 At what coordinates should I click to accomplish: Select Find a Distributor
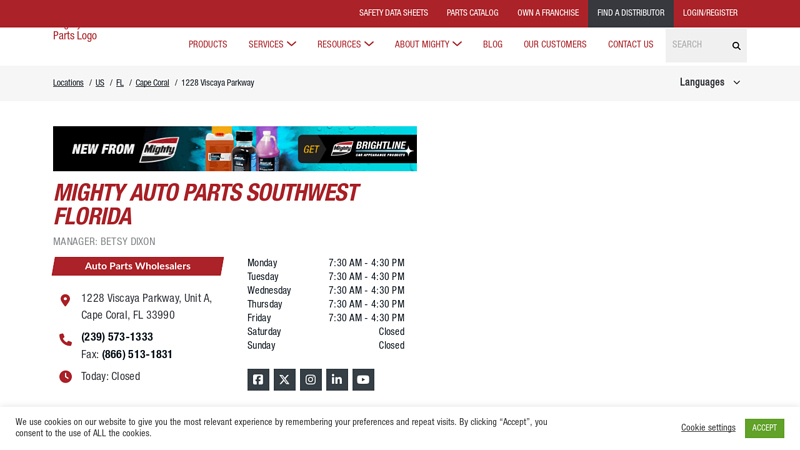(x=631, y=13)
